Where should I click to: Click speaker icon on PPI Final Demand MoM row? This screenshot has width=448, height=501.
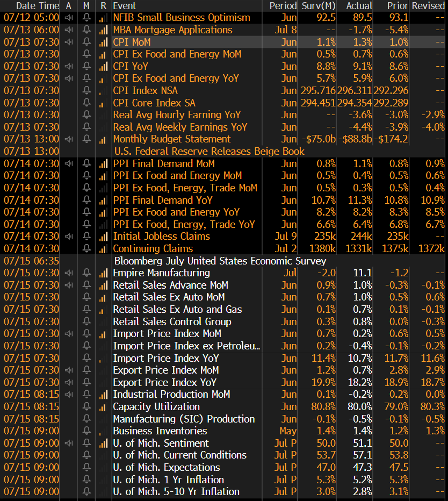(x=68, y=163)
